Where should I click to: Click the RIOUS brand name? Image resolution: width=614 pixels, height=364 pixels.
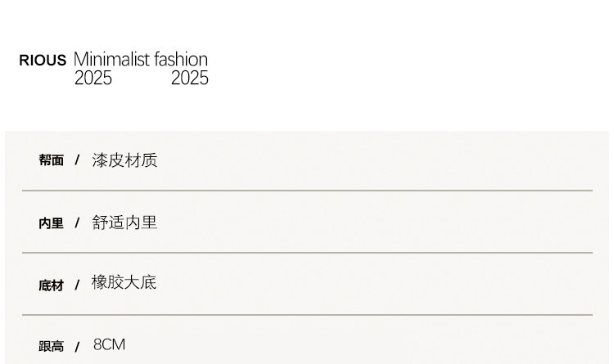click(43, 61)
